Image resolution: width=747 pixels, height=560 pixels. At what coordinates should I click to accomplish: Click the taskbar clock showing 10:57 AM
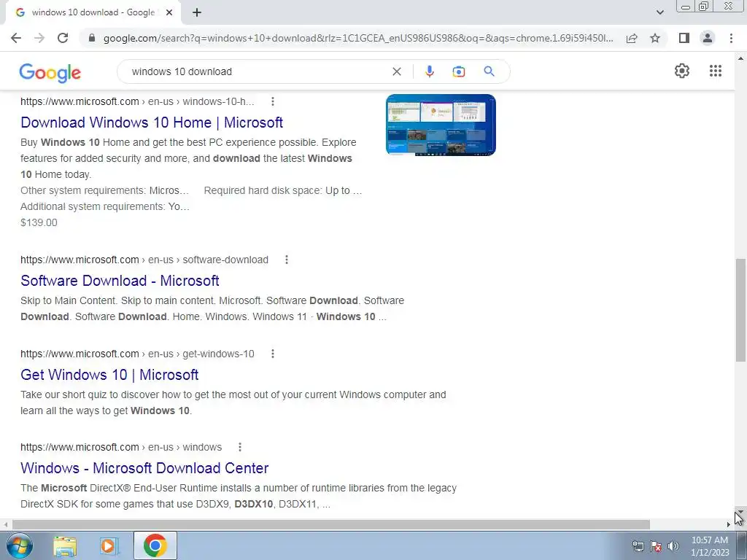click(x=710, y=546)
